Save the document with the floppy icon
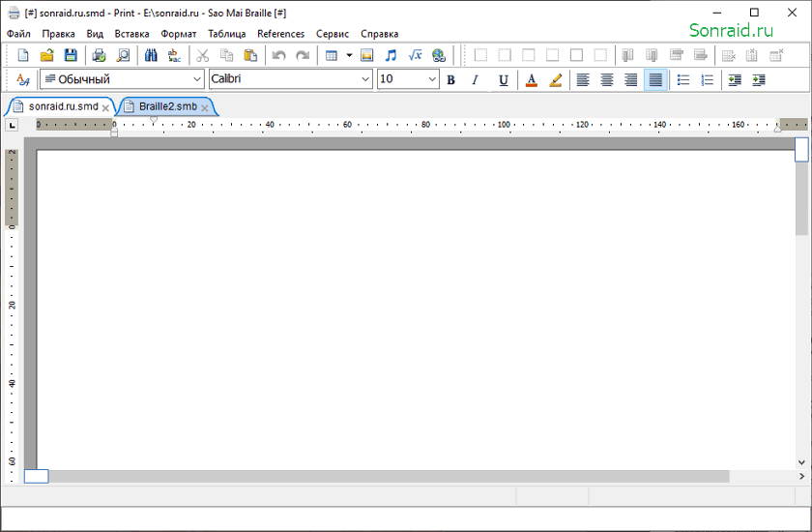The width and height of the screenshot is (812, 532). 71,55
